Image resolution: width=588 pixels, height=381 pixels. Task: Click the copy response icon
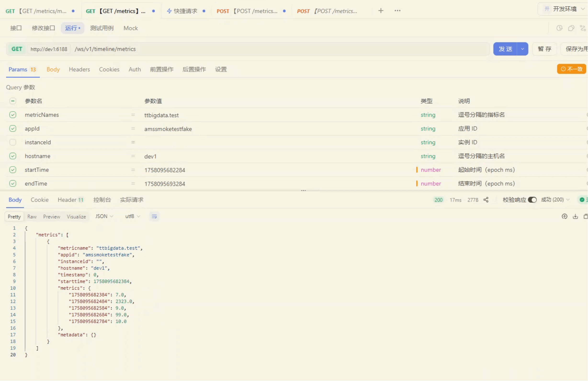click(x=586, y=216)
